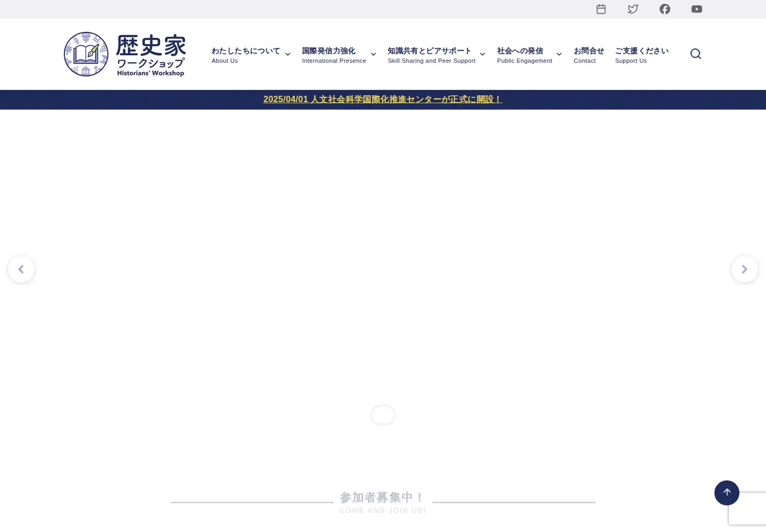Screen dimensions: 766x532
Task: Select the Public Engagement menu item
Action: [x=524, y=55]
